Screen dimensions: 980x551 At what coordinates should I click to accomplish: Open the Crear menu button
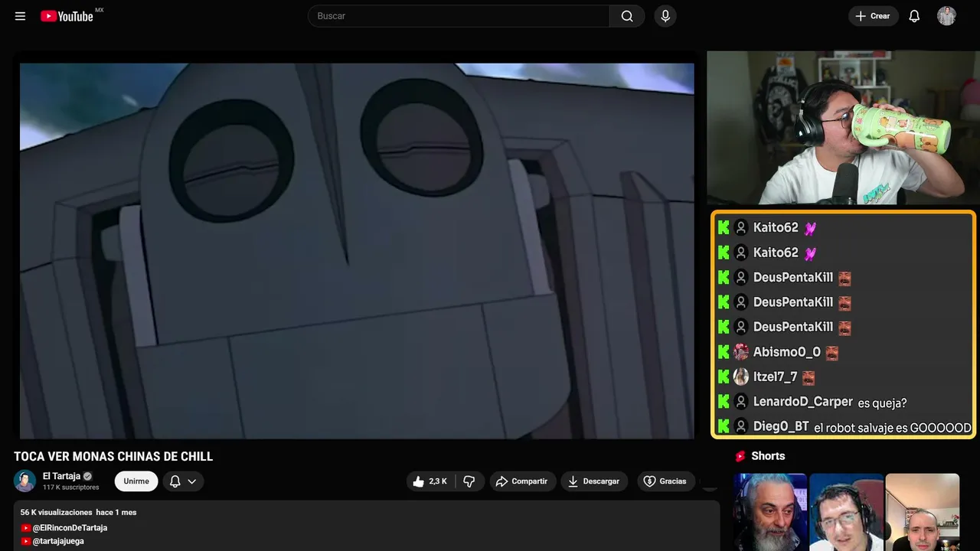(874, 16)
